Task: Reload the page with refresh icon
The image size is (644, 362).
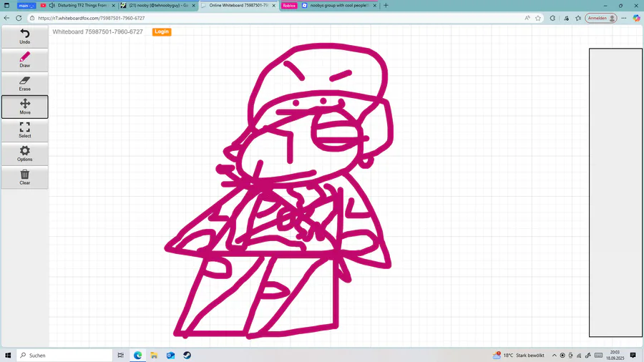Action: (x=19, y=18)
